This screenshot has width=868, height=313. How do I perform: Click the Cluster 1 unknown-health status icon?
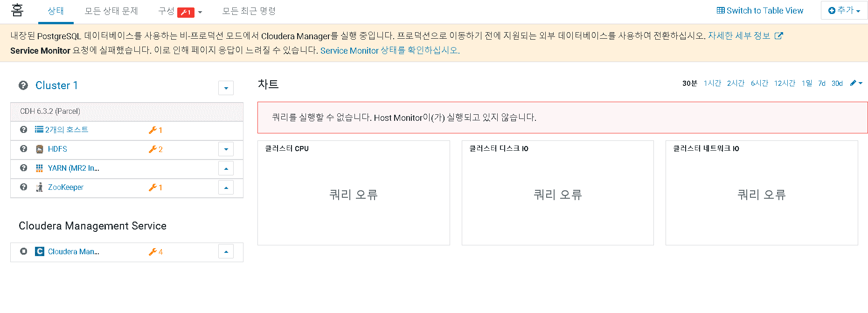coord(23,85)
